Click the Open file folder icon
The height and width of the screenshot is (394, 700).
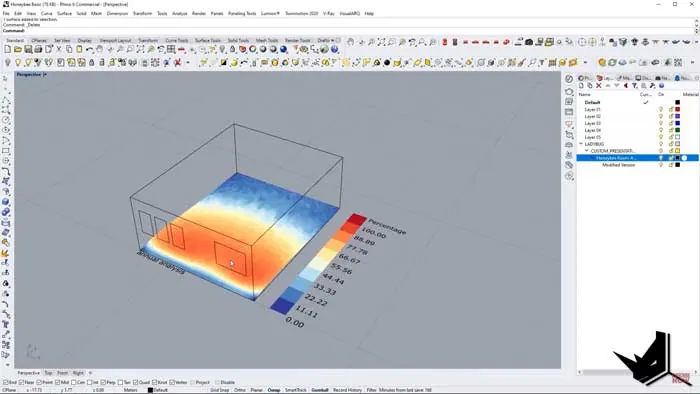coord(18,50)
